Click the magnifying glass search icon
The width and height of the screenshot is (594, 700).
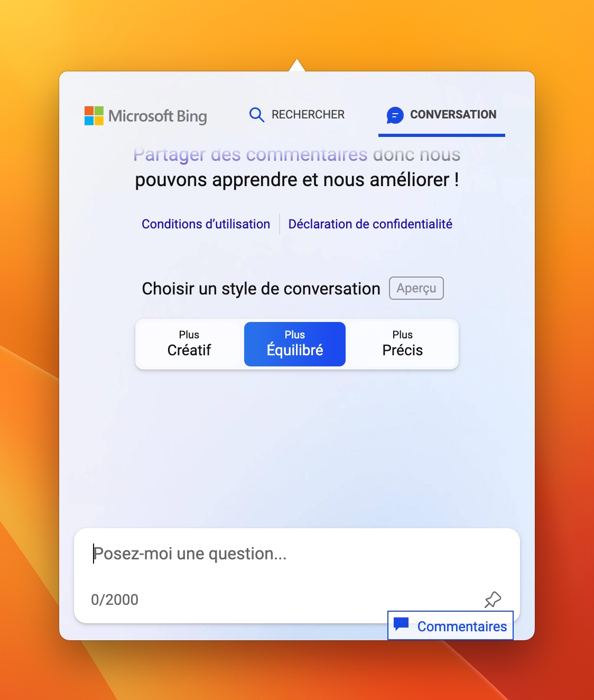pyautogui.click(x=256, y=115)
